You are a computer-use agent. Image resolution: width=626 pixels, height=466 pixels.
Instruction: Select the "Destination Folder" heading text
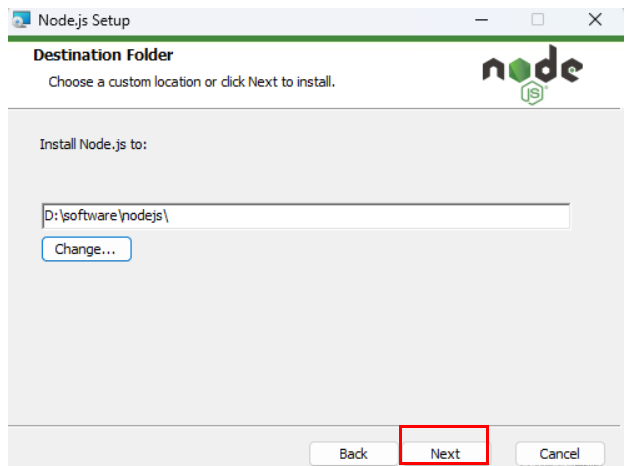pos(103,55)
